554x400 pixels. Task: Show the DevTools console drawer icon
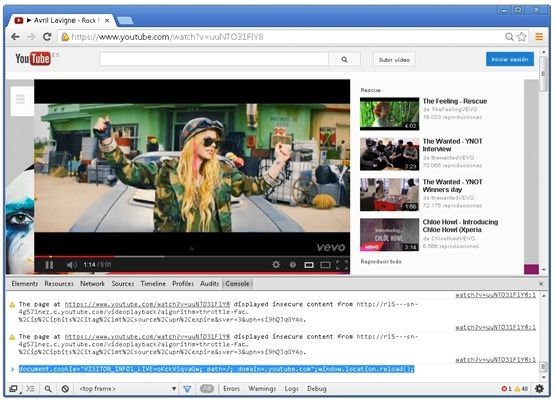point(31,389)
